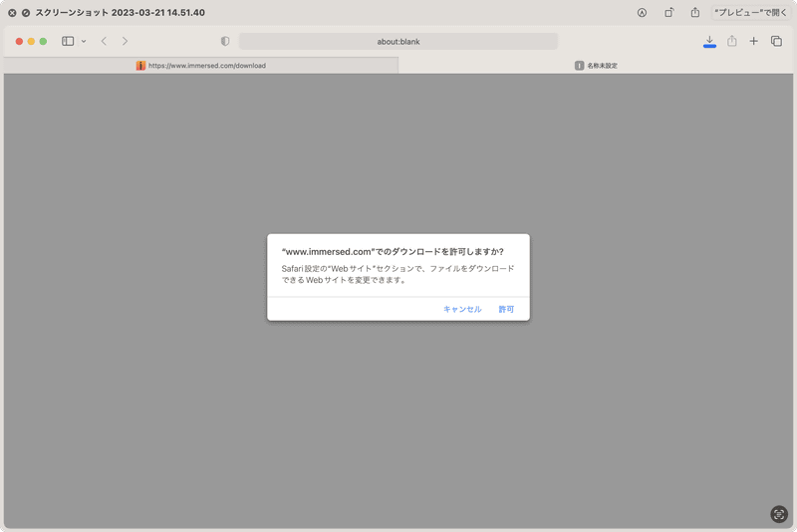Screen dimensions: 797x532
Task: Rotate the screenshot using rotate icon
Action: pos(668,13)
